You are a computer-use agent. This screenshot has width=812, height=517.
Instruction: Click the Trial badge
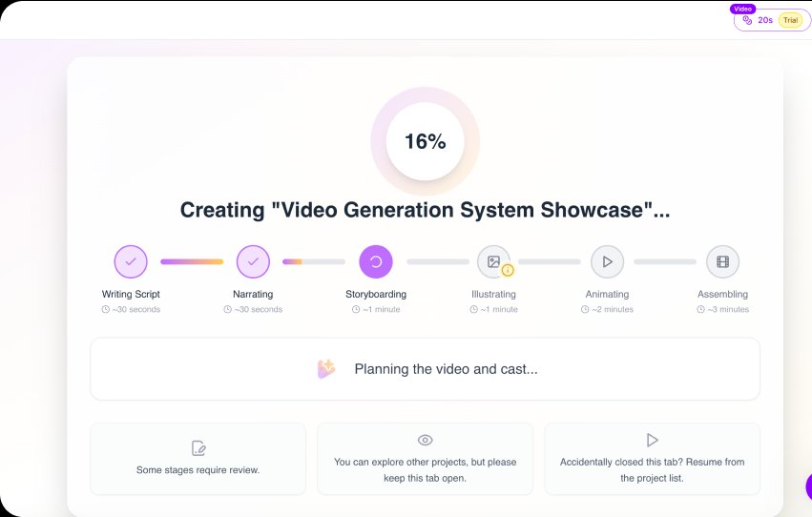coord(790,20)
